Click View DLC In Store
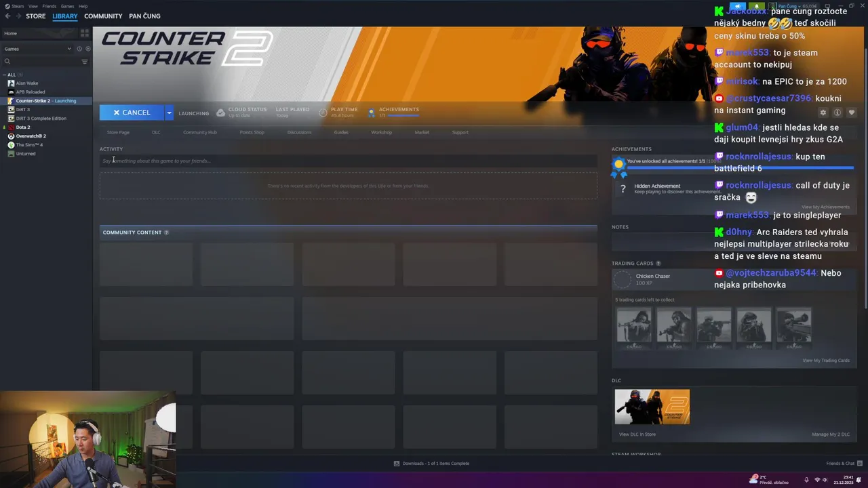The image size is (868, 488). pos(637,434)
